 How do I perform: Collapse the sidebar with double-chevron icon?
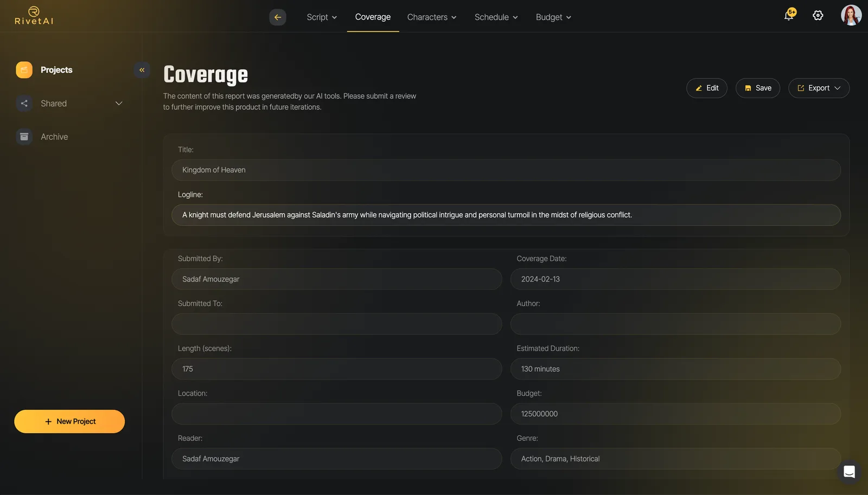tap(142, 70)
